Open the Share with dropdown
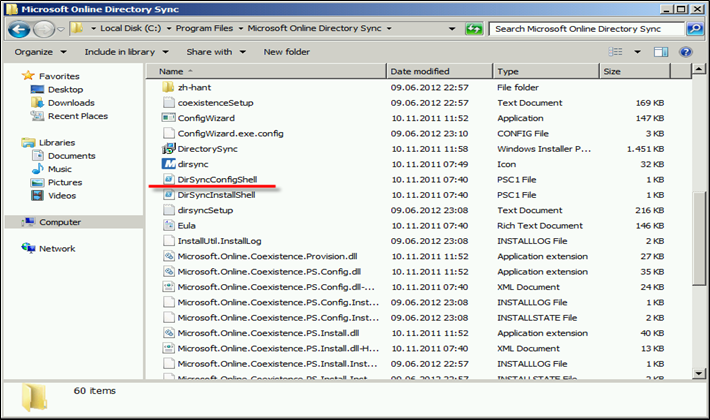This screenshot has height=420, width=710. [x=213, y=51]
